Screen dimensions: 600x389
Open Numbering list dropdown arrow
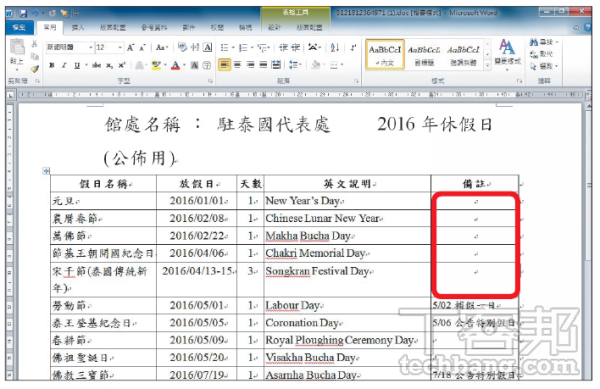click(252, 48)
